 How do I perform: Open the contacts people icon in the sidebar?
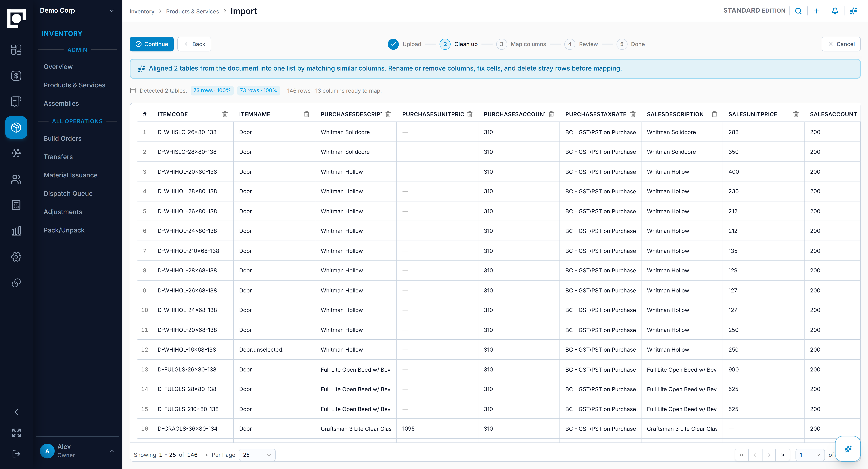(16, 179)
